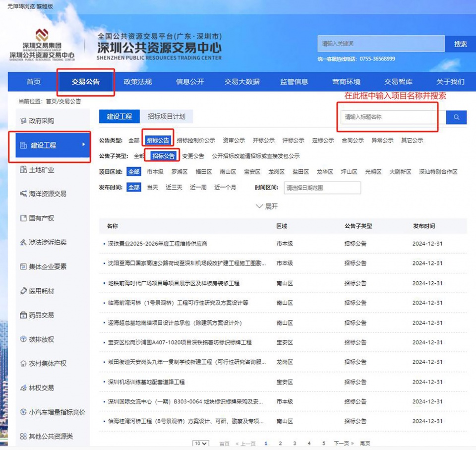The height and width of the screenshot is (450, 476).
Task: Select the 变更公告 subtype filter
Action: point(193,156)
